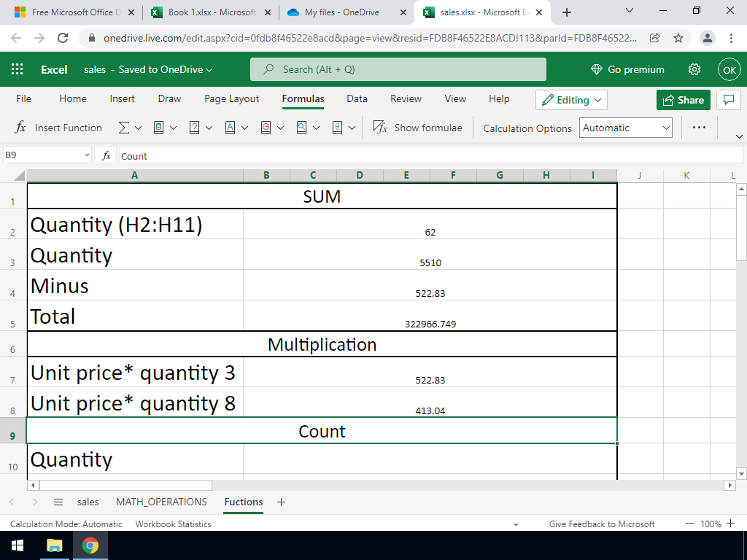This screenshot has height=560, width=747.
Task: Expand the Name Box dropdown showing B9
Action: 88,156
